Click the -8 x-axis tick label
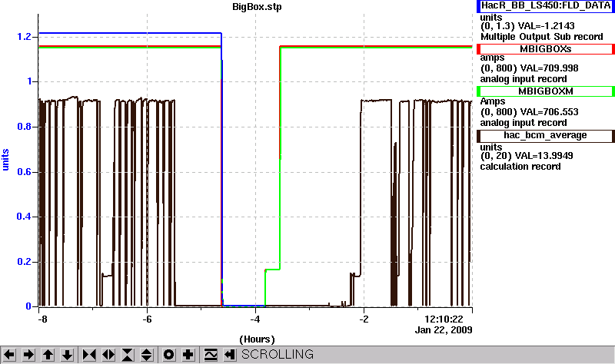This screenshot has height=364, width=615. 42,319
